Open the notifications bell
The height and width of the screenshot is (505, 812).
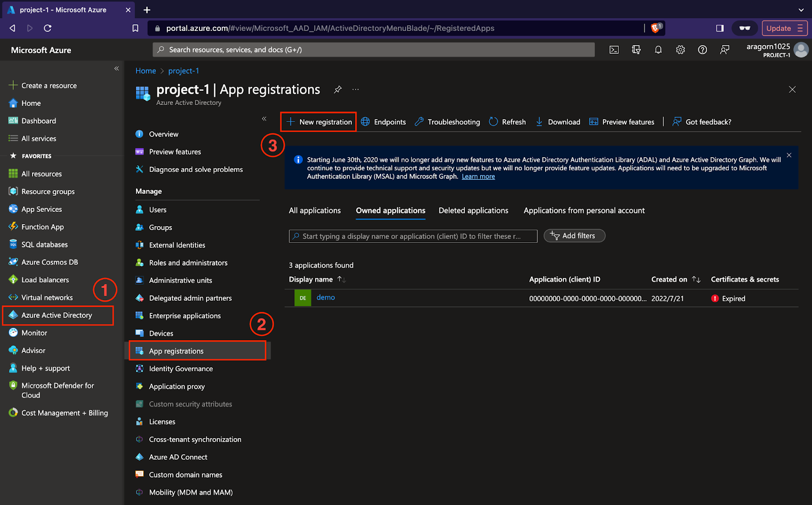[658, 50]
